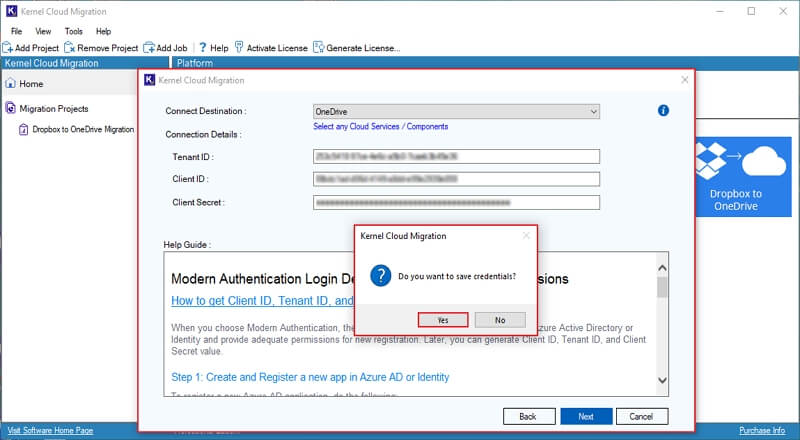Click the Kernel Cloud Migration panel header
The image size is (800, 440).
point(52,63)
